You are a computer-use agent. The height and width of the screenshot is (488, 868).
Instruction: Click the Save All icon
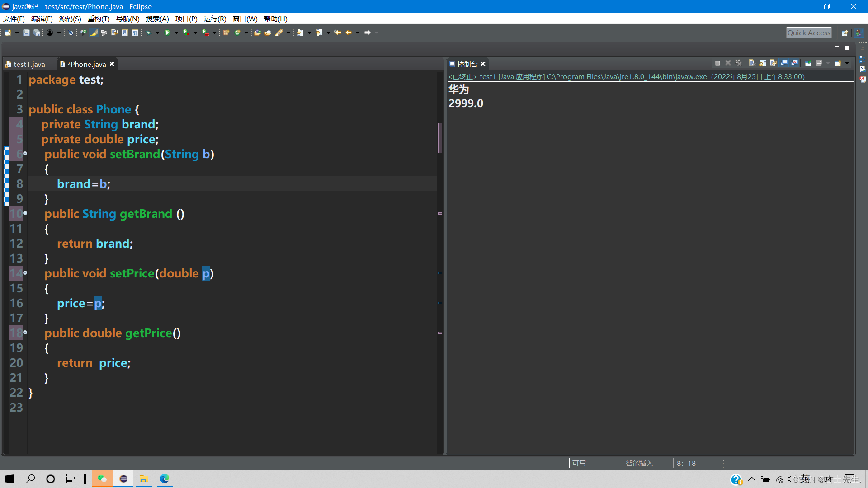click(x=37, y=33)
